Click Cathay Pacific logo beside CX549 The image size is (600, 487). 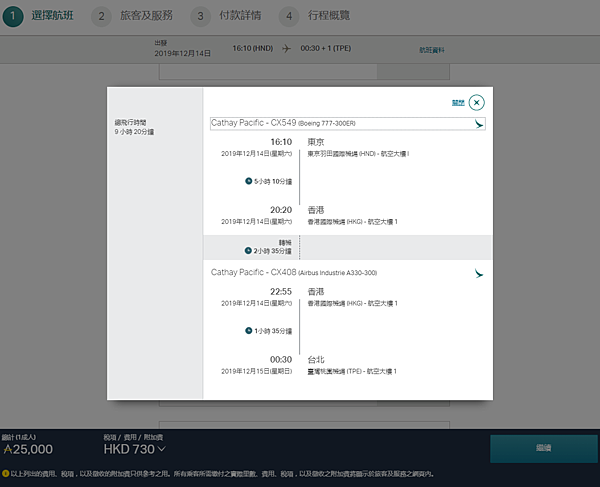tap(479, 124)
